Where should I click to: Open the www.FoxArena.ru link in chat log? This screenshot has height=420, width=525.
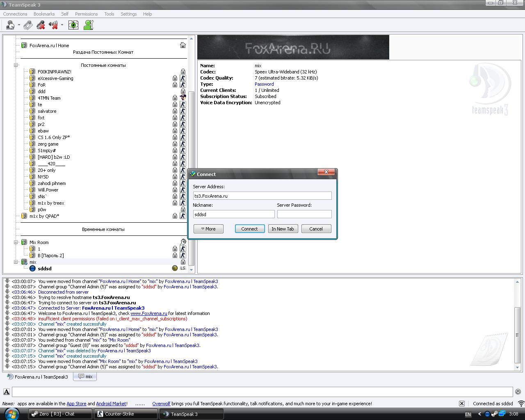tap(148, 313)
